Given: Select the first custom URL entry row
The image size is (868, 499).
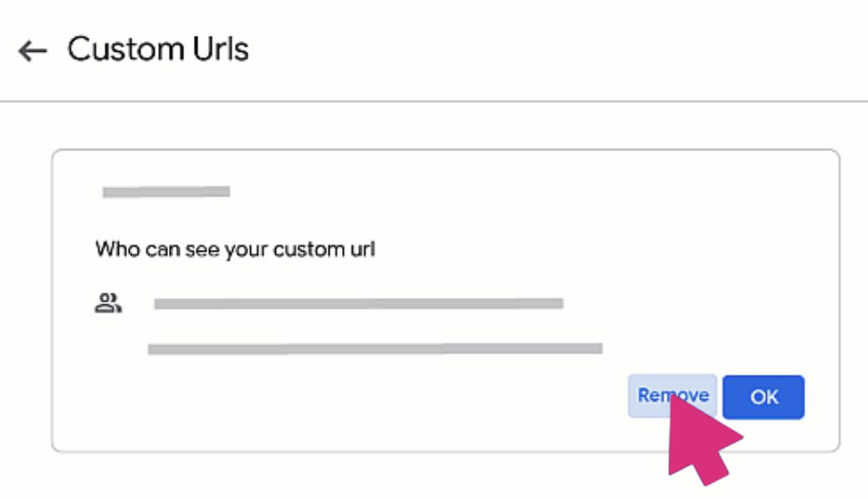Looking at the screenshot, I should (358, 302).
